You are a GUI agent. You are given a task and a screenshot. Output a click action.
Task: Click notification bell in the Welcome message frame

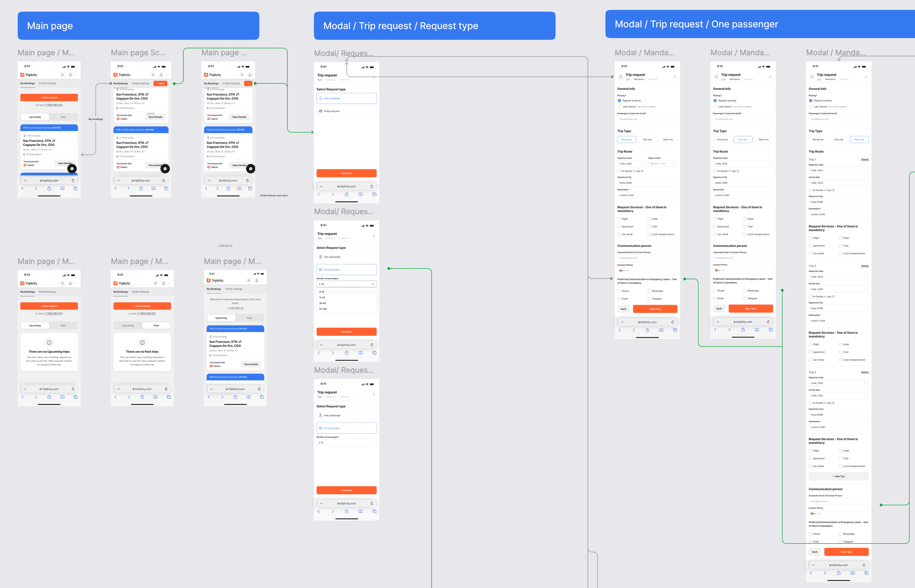pyautogui.click(x=248, y=280)
